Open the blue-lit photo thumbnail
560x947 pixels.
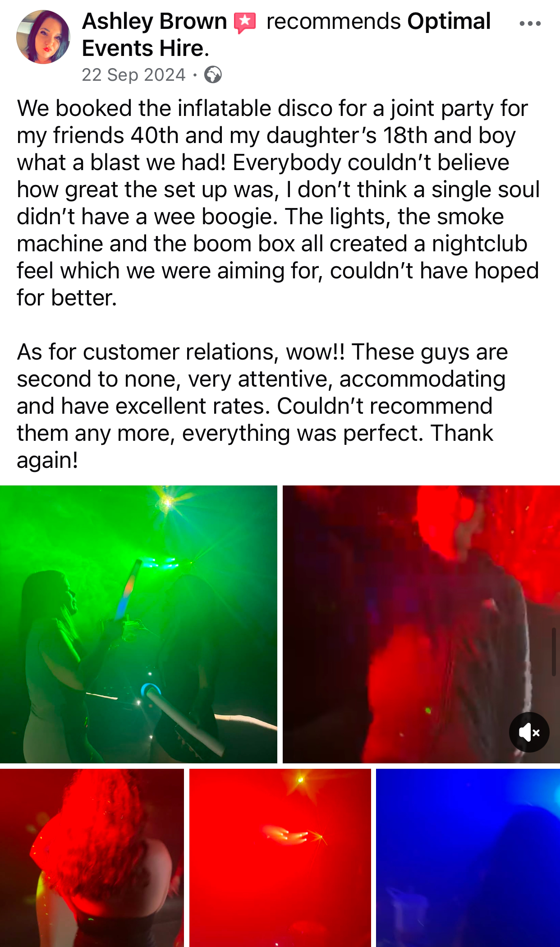click(x=468, y=858)
